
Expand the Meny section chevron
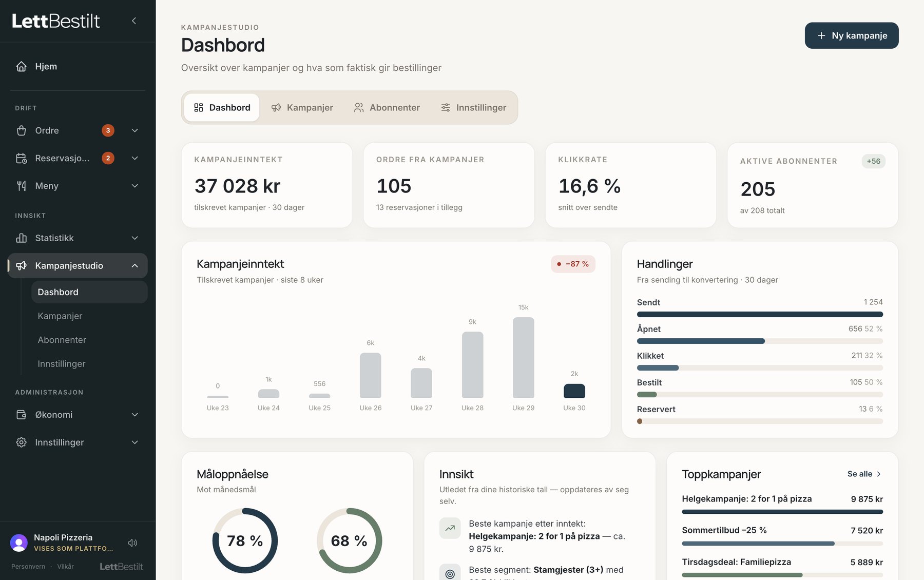(x=135, y=186)
